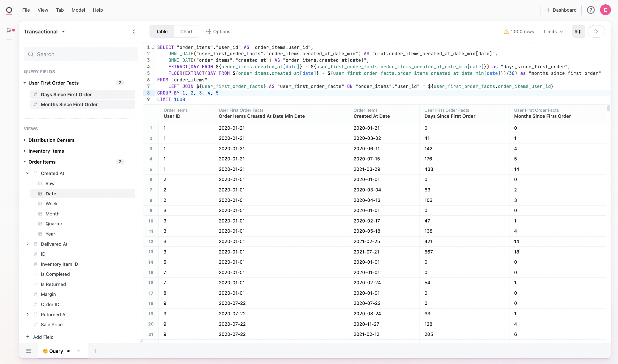Click the run query play button

click(x=596, y=32)
